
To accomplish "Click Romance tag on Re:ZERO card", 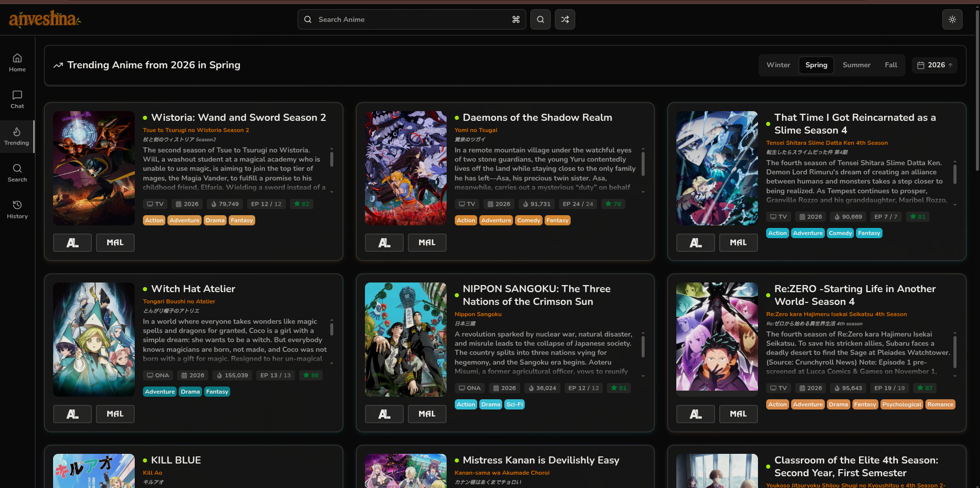I will (x=940, y=404).
